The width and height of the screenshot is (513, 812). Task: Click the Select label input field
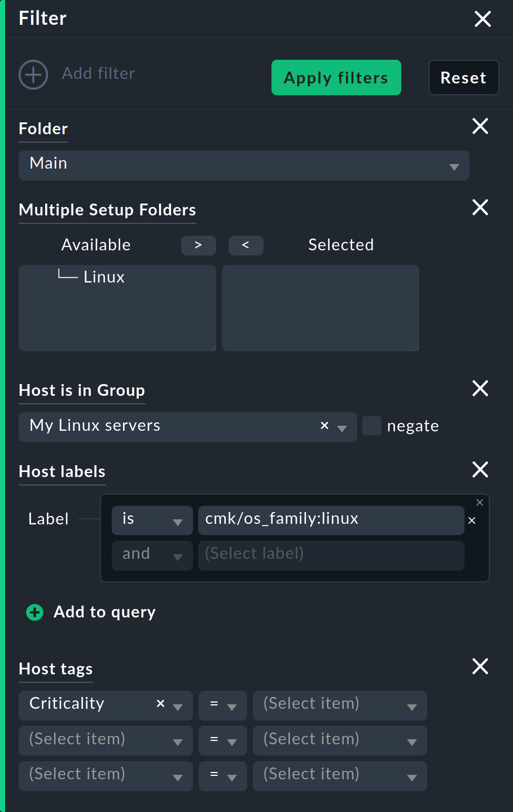(x=331, y=555)
